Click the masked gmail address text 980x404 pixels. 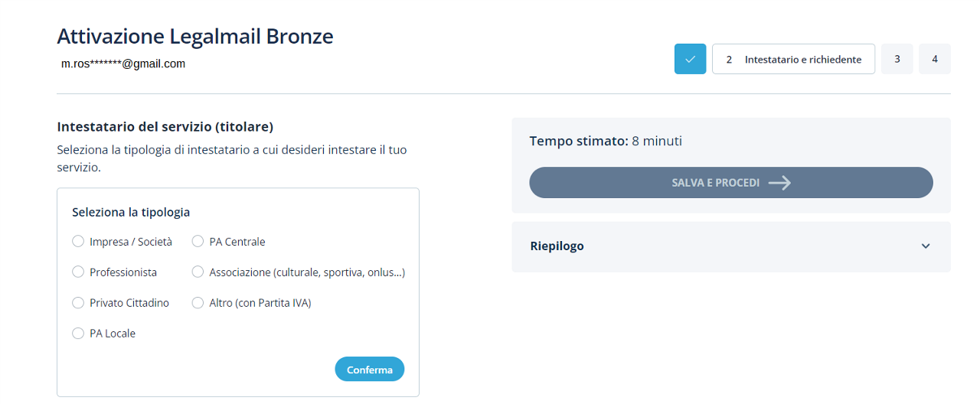coord(123,64)
